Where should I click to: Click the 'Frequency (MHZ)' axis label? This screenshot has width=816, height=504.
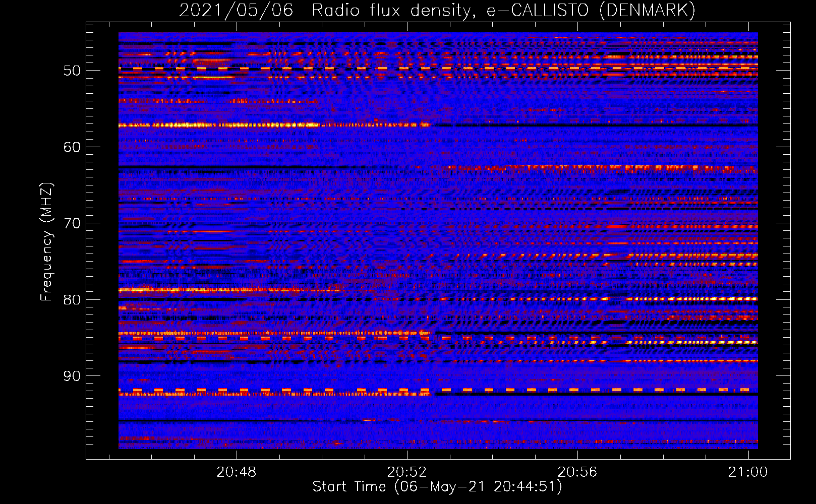[x=46, y=242]
